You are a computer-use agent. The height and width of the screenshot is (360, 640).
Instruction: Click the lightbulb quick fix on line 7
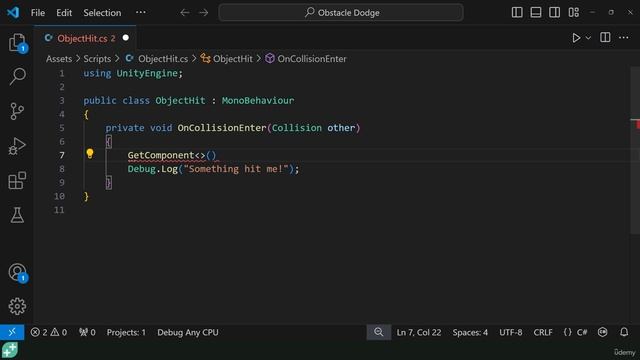90,153
